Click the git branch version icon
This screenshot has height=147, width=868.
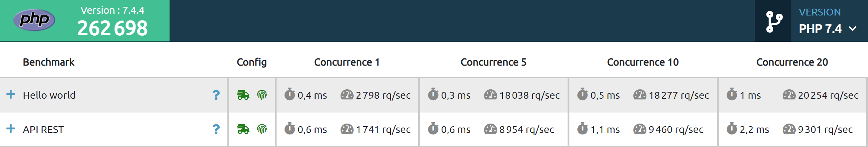[x=774, y=22]
